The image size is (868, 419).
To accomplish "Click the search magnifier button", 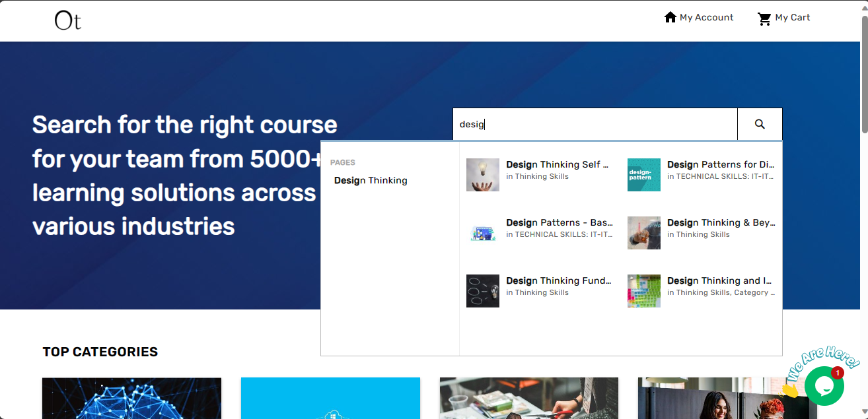I will click(x=760, y=124).
